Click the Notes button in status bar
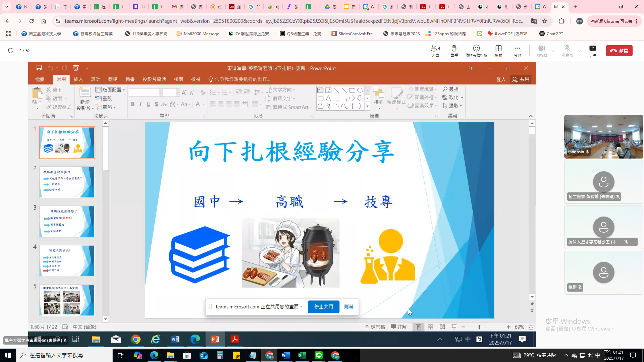 (x=375, y=327)
